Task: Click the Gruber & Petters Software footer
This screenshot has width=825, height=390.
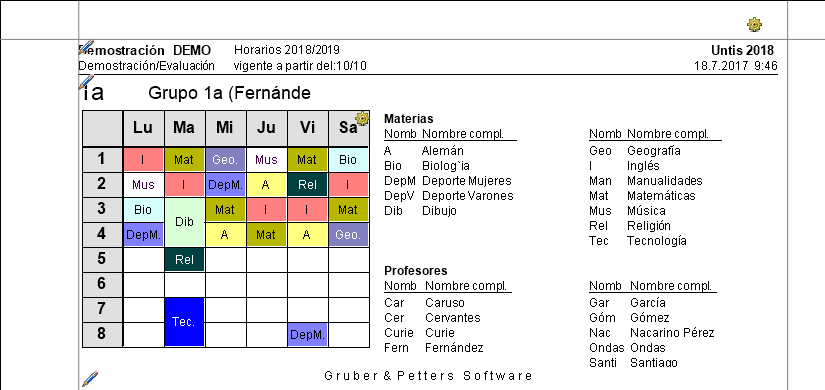Action: pyautogui.click(x=428, y=376)
